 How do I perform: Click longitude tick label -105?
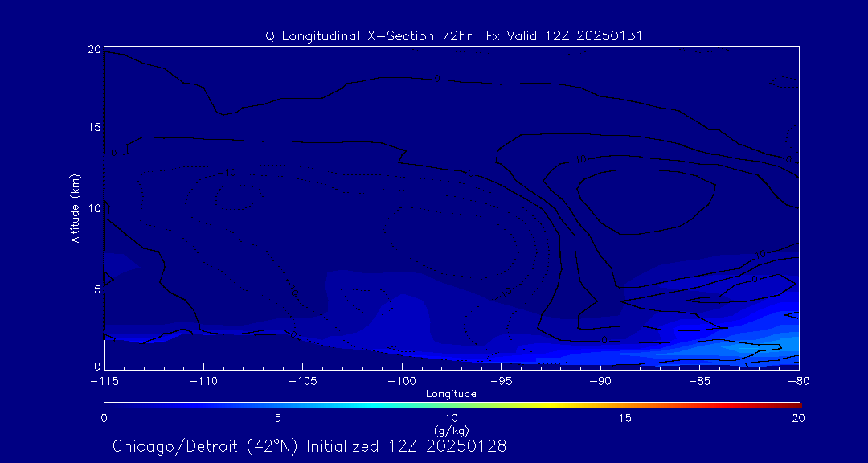point(303,382)
